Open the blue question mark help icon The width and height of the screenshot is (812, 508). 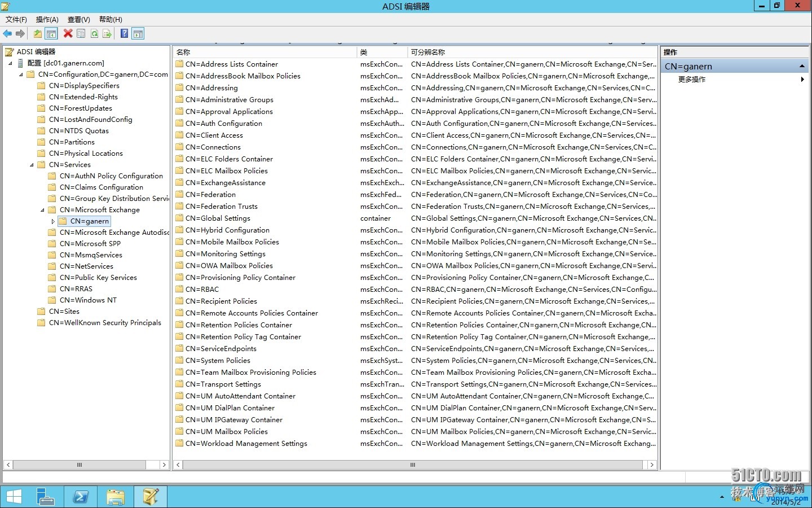125,34
